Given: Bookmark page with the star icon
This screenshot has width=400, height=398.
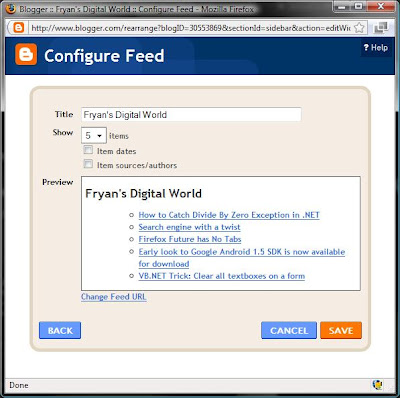Looking at the screenshot, I should [x=359, y=28].
